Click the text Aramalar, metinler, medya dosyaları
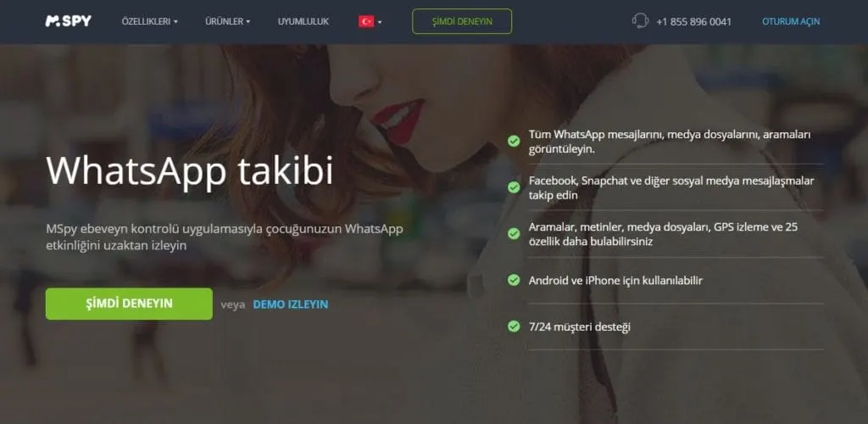 point(663,234)
